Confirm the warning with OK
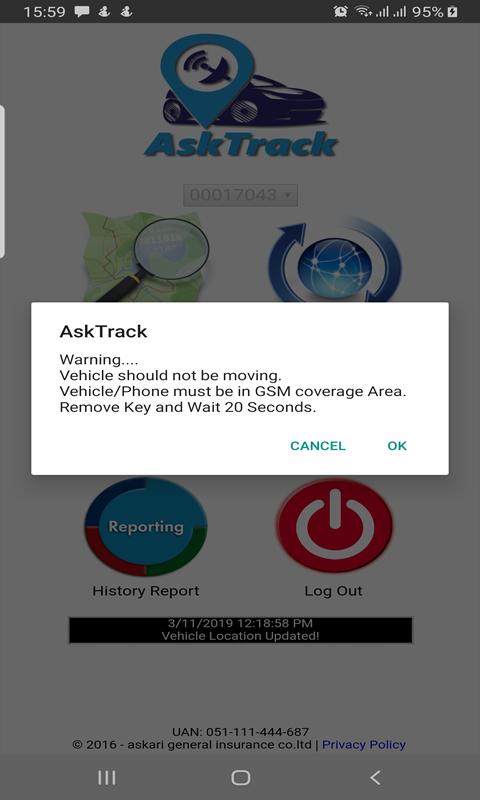Image resolution: width=480 pixels, height=800 pixels. pyautogui.click(x=397, y=446)
